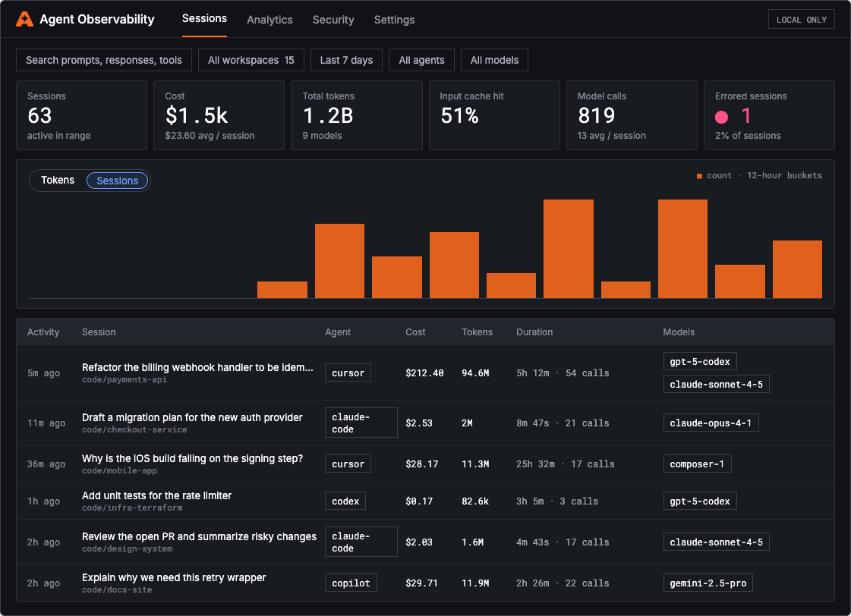Click the 4m 43s · 17 calls duration
Viewport: 851px width, 616px height.
[563, 542]
